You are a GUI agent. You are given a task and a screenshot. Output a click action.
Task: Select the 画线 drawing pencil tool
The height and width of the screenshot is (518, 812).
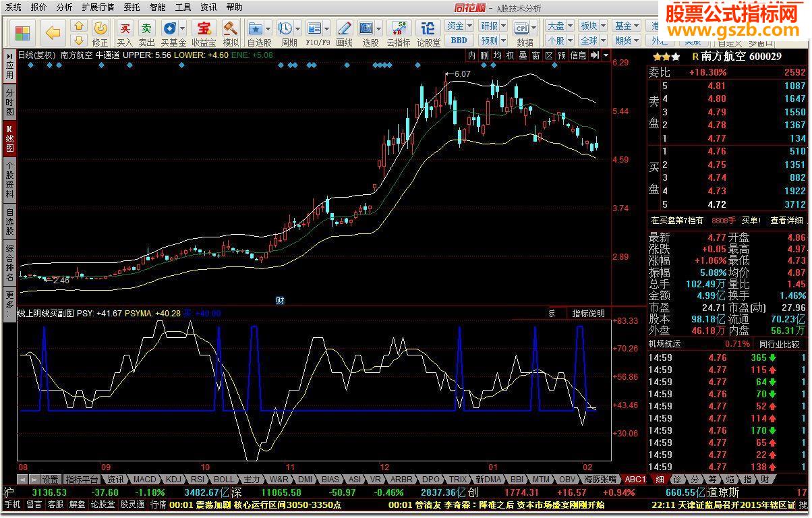pyautogui.click(x=345, y=28)
